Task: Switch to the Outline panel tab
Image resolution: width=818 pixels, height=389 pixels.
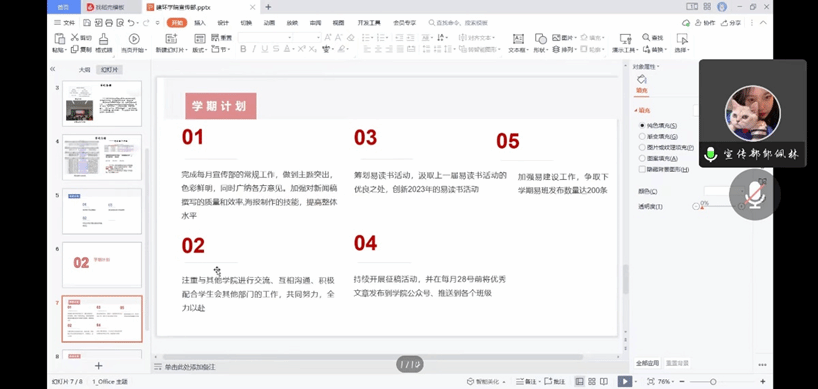Action: click(x=85, y=69)
